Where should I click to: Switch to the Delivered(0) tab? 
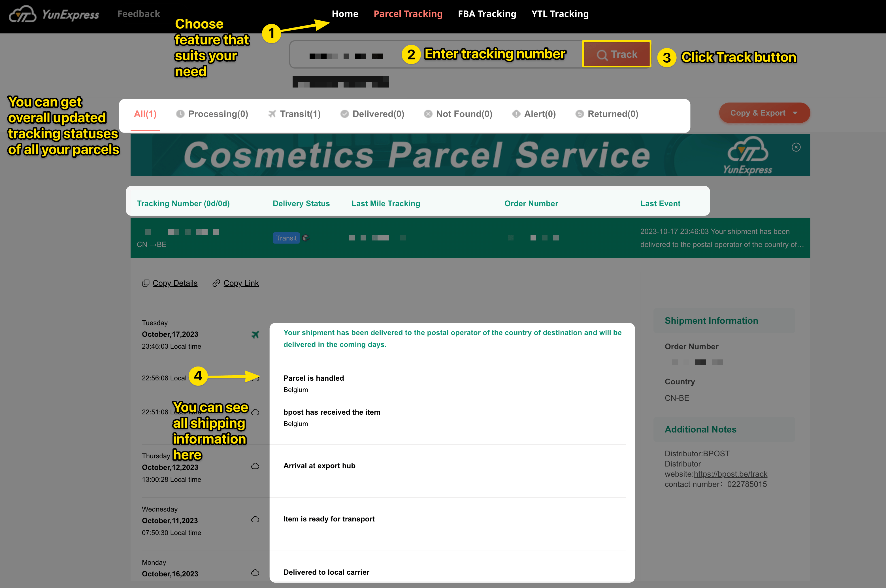pos(372,114)
